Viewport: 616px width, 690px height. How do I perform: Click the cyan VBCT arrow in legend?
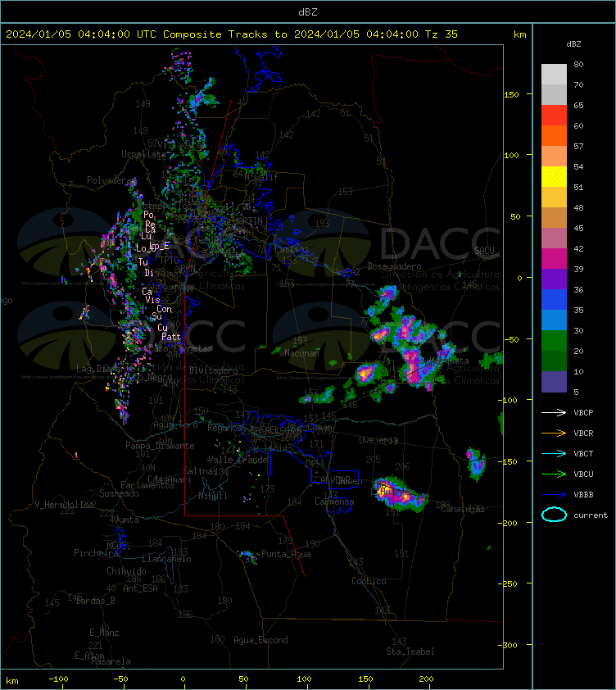(x=554, y=454)
